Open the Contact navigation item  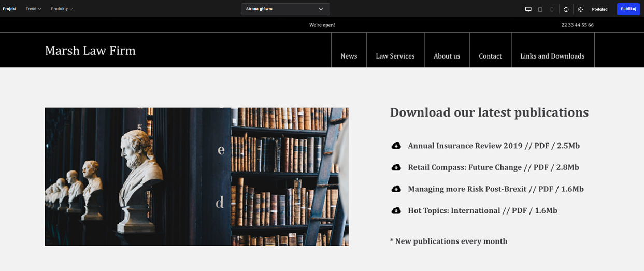pyautogui.click(x=490, y=56)
